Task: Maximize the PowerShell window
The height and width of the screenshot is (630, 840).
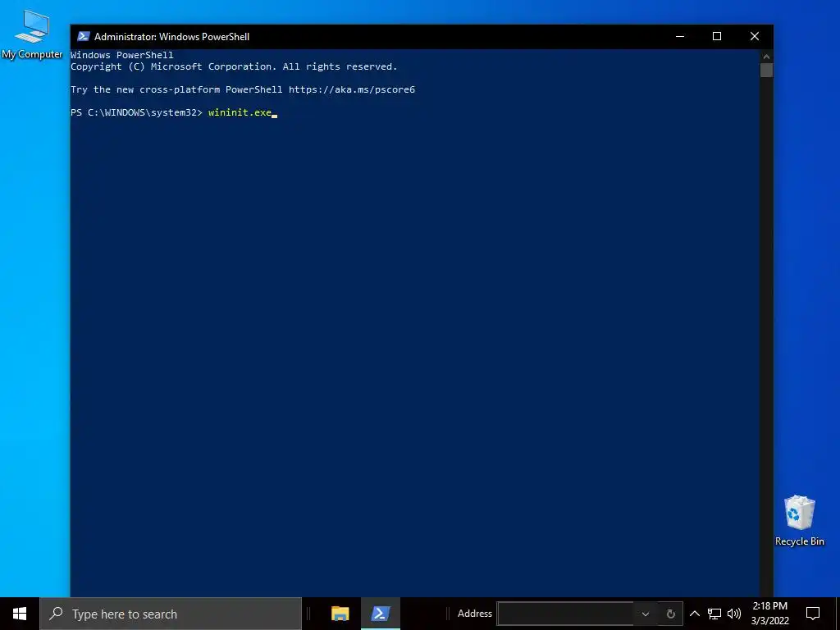Action: (717, 36)
